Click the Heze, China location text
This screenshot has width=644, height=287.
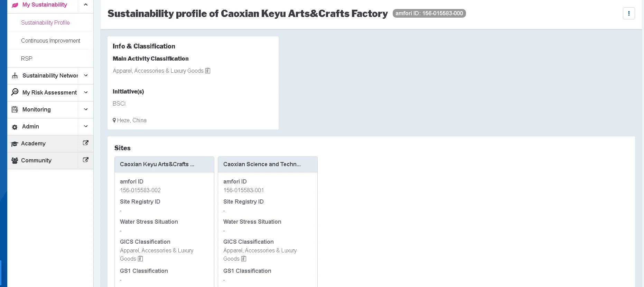[x=132, y=120]
